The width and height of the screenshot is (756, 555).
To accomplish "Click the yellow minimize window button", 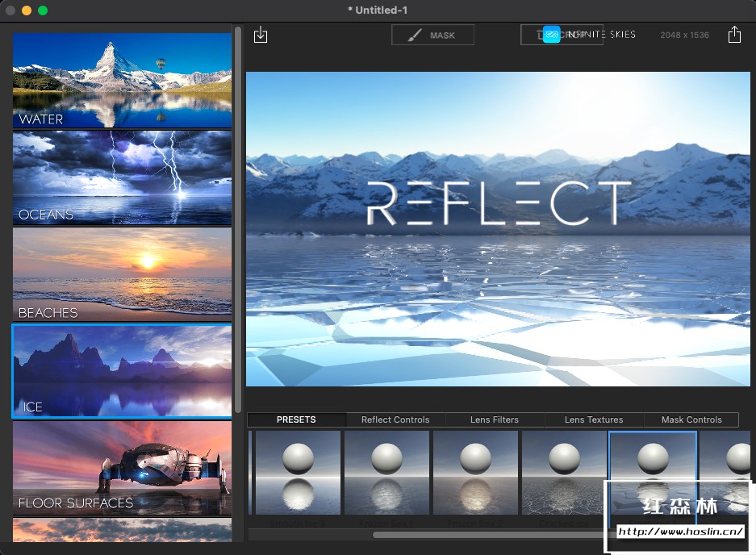I will tap(27, 10).
